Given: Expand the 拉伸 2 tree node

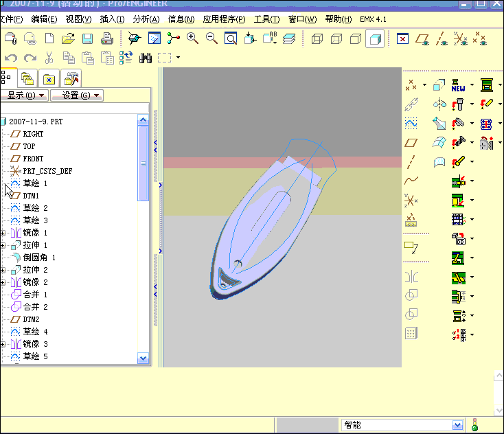Looking at the screenshot, I should [3, 270].
